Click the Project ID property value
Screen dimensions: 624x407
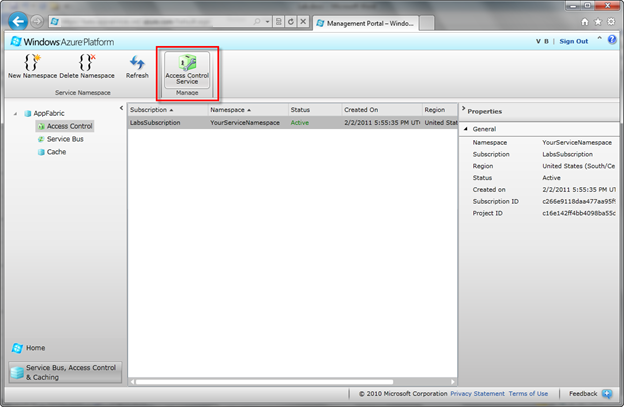click(x=579, y=213)
